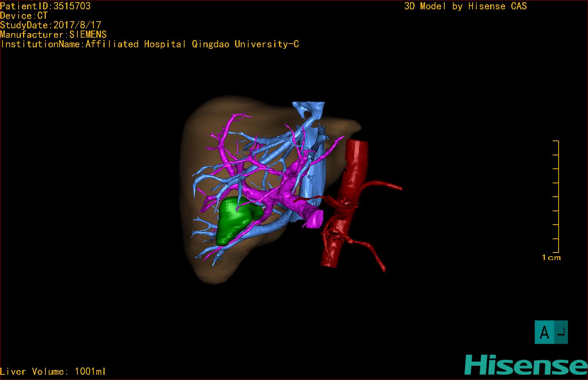This screenshot has width=588, height=380.
Task: Click the StudyDate:2017/8/17 text
Action: point(51,25)
